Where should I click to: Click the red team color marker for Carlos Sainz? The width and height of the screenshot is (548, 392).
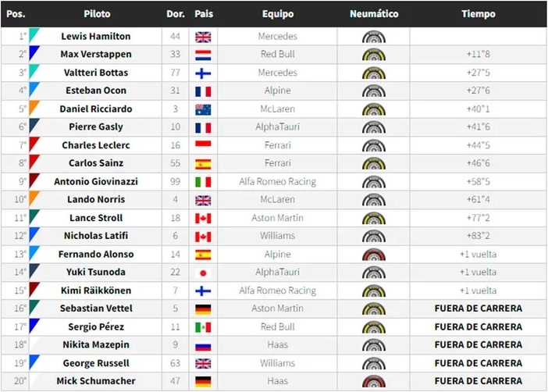click(x=34, y=162)
